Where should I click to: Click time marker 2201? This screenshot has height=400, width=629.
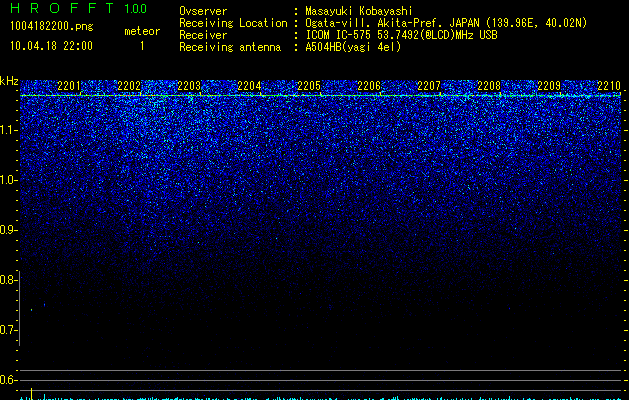point(69,86)
